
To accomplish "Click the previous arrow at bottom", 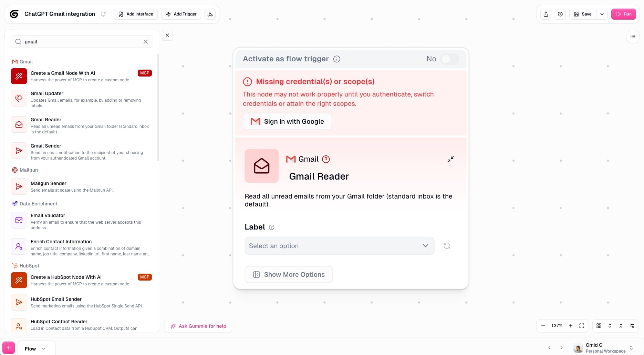I will (549, 348).
